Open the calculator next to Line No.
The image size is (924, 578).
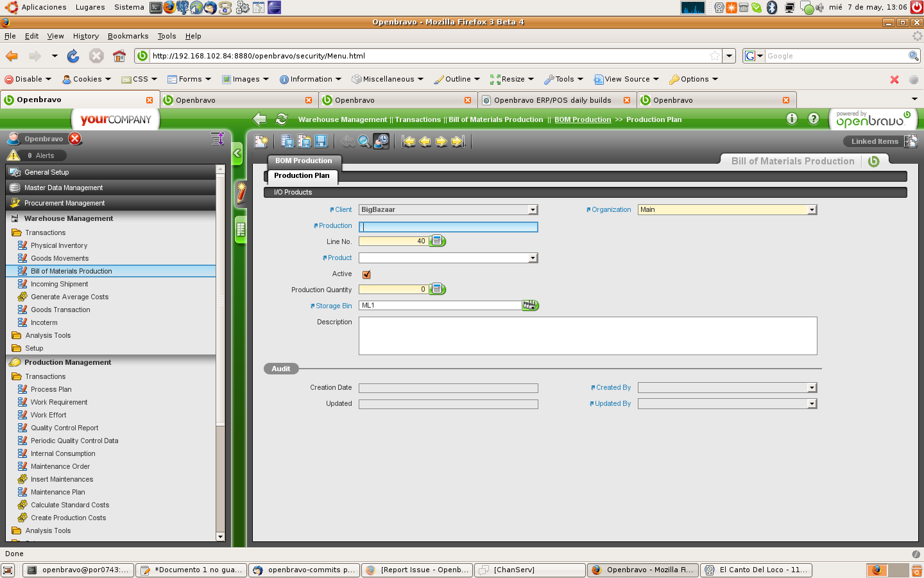(437, 241)
